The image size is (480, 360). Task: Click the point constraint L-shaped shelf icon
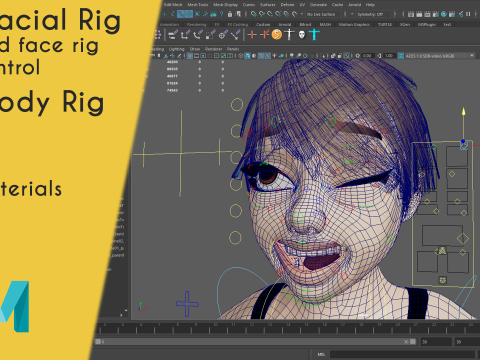point(185,35)
